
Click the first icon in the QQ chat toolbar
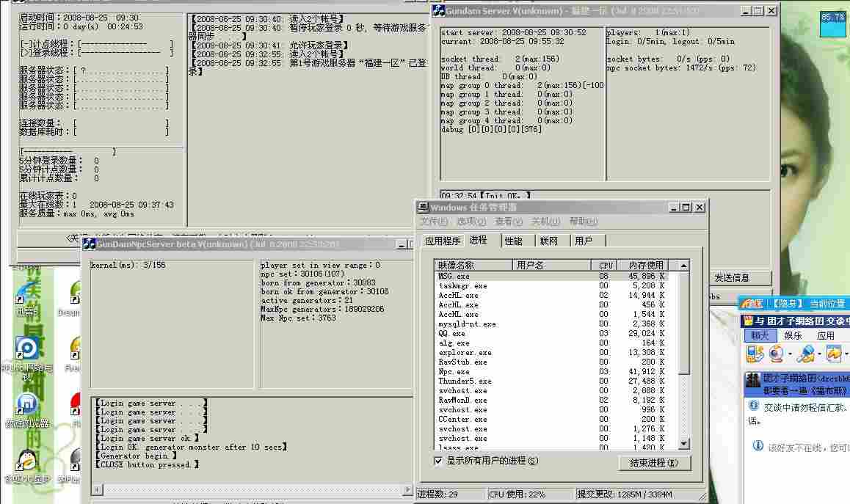tap(754, 354)
